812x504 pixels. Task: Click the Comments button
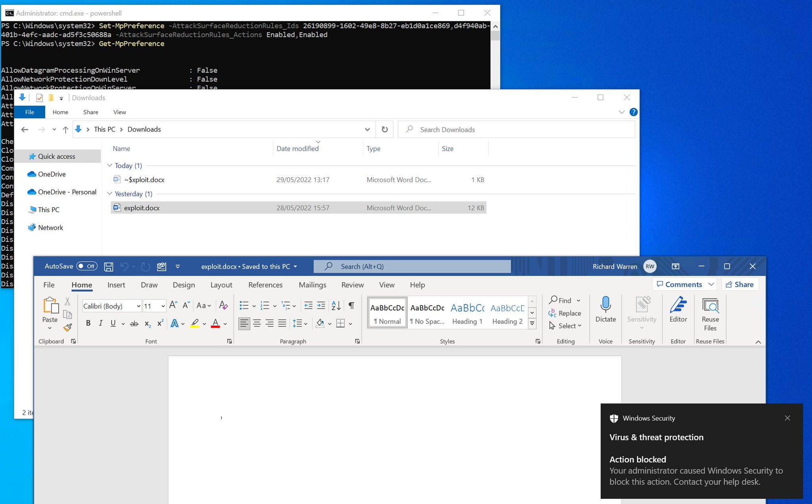pyautogui.click(x=679, y=284)
